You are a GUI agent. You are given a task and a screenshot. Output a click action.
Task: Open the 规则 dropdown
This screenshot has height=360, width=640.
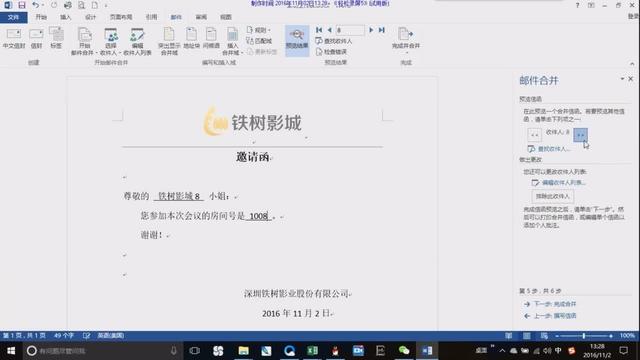click(x=259, y=30)
